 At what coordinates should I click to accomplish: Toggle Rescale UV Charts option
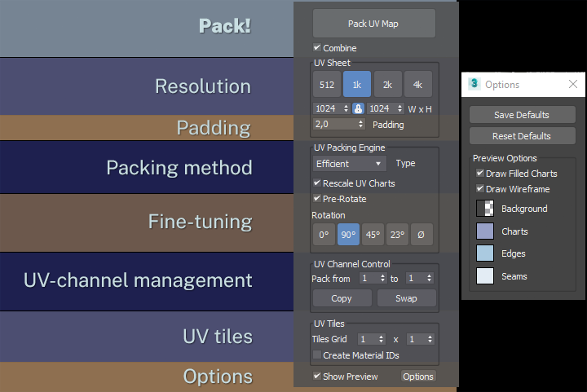click(317, 183)
